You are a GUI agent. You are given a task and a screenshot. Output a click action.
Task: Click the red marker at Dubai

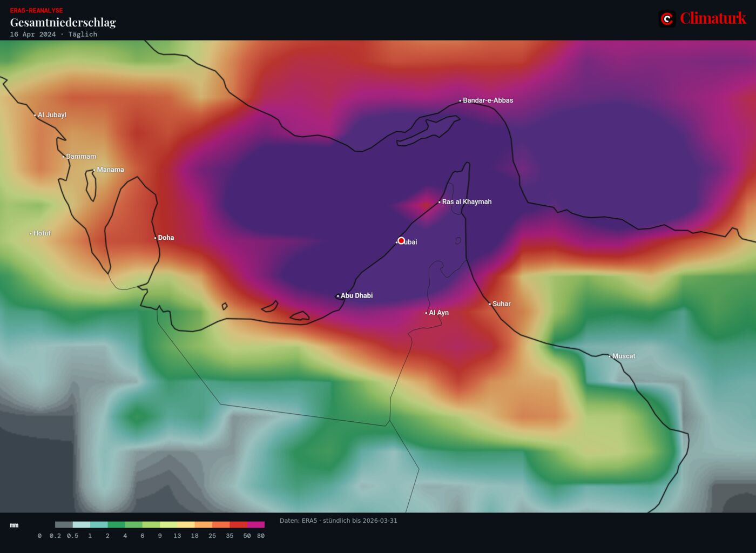401,240
